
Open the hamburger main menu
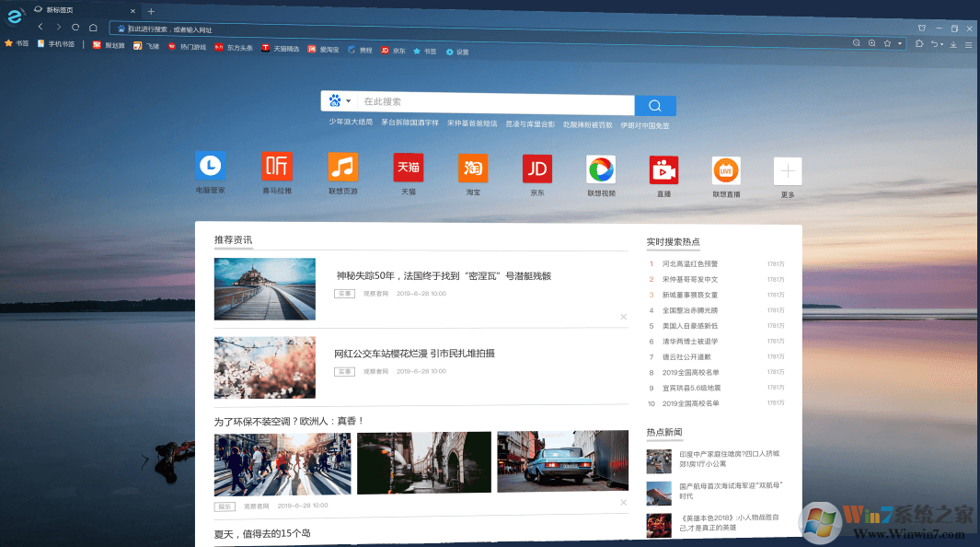pos(968,44)
